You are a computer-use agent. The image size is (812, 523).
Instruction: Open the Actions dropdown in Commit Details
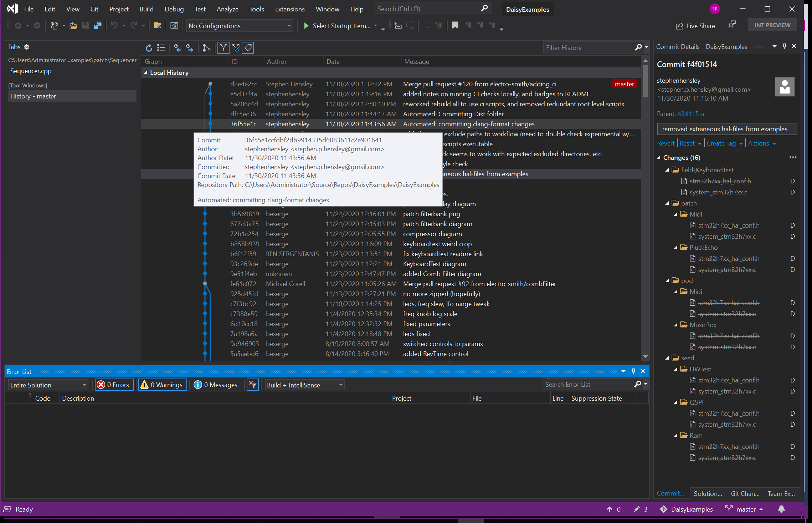(762, 143)
